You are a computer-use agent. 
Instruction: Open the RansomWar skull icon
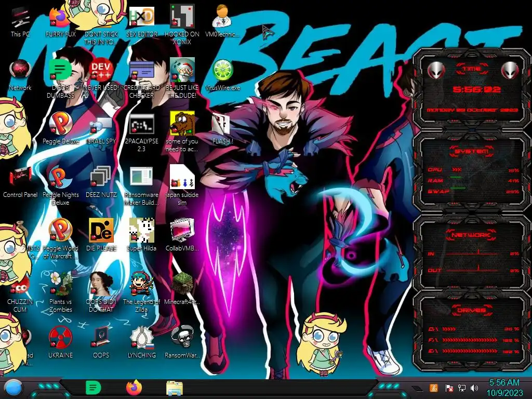[182, 342]
